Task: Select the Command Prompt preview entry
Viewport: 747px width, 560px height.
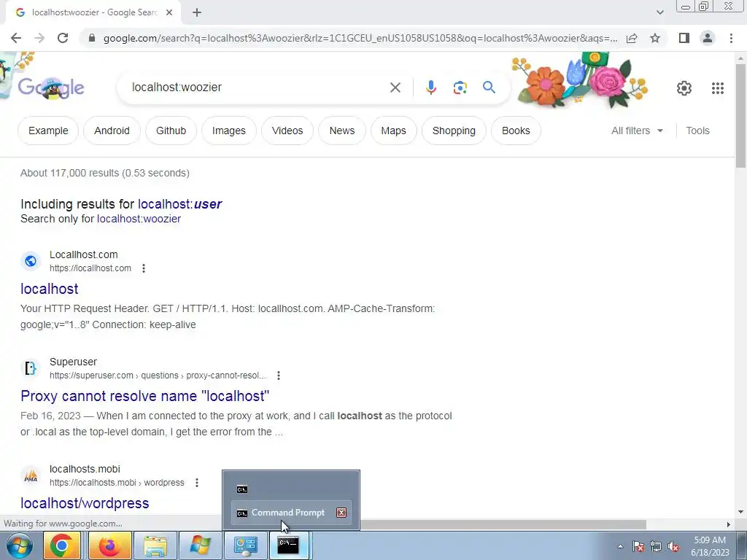Action: point(291,513)
